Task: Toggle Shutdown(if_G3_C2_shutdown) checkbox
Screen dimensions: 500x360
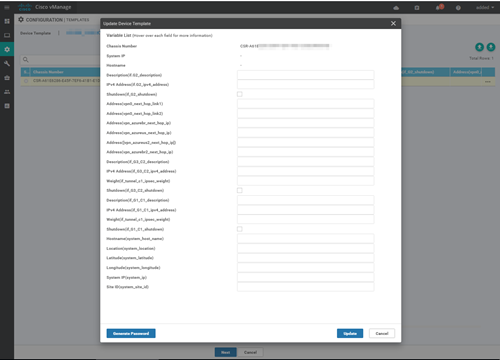Action: point(240,190)
